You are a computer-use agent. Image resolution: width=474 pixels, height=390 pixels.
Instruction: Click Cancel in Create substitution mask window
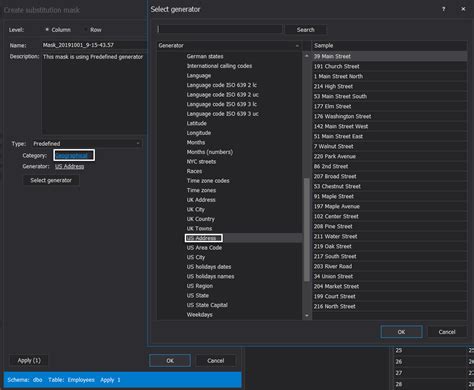pos(216,361)
